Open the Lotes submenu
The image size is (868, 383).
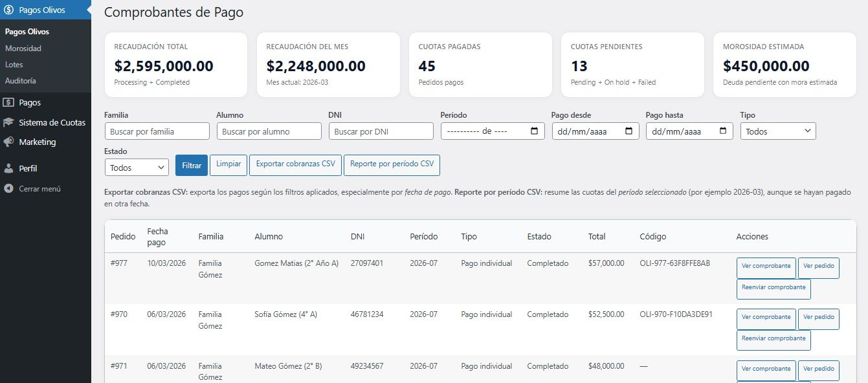click(x=14, y=65)
